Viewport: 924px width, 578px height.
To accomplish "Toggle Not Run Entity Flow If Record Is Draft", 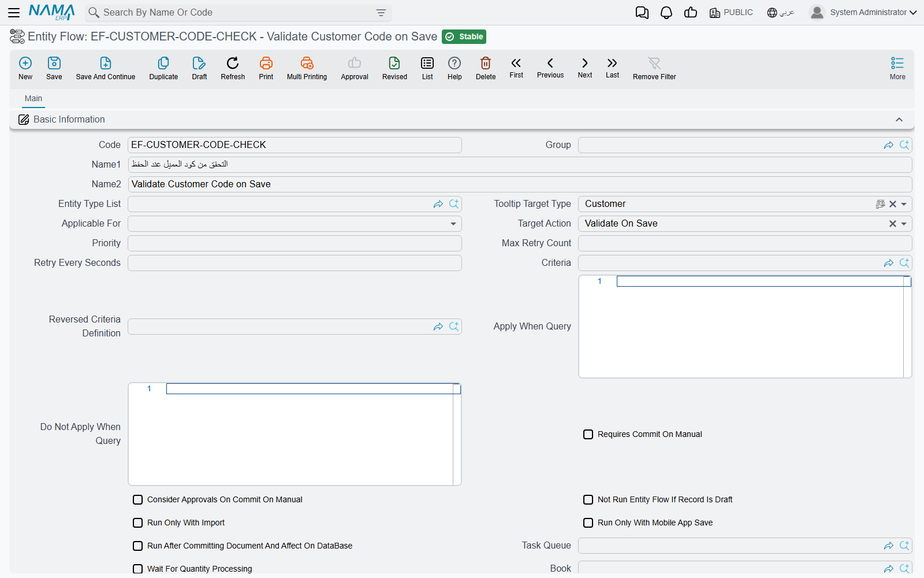I will (x=588, y=499).
